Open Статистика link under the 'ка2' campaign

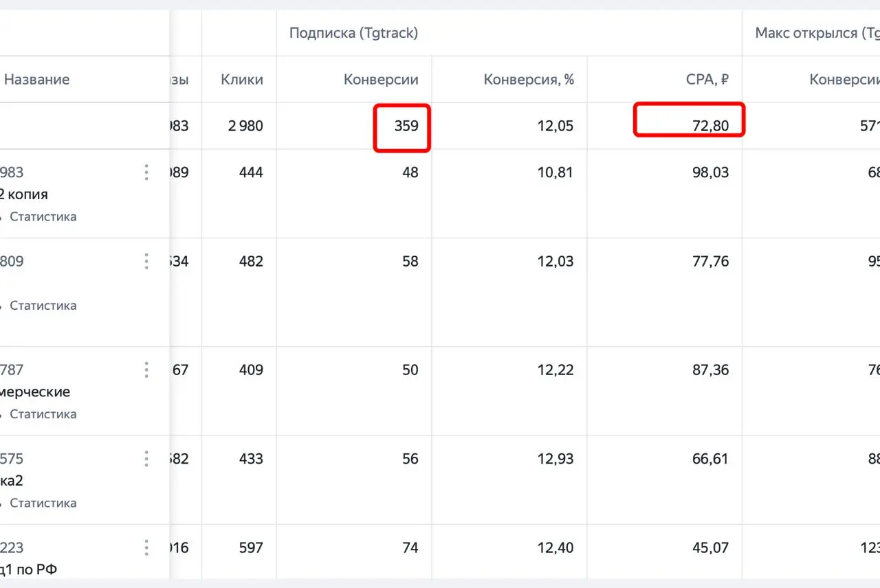[43, 503]
